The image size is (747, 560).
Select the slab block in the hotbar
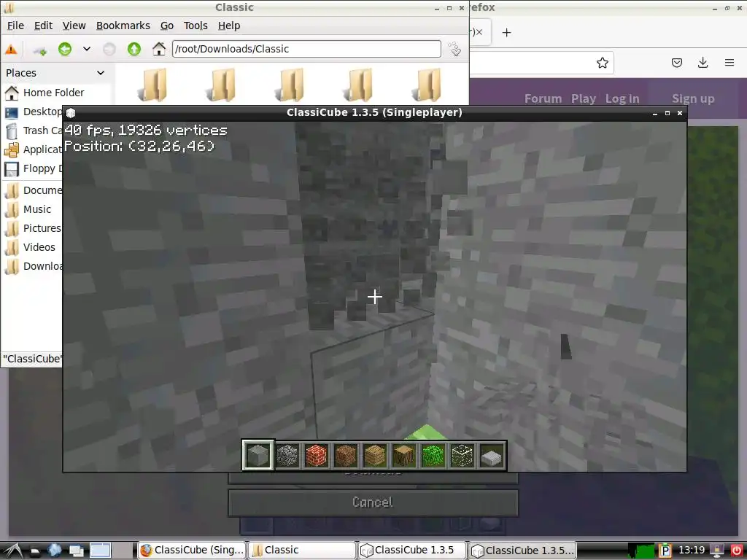click(492, 455)
